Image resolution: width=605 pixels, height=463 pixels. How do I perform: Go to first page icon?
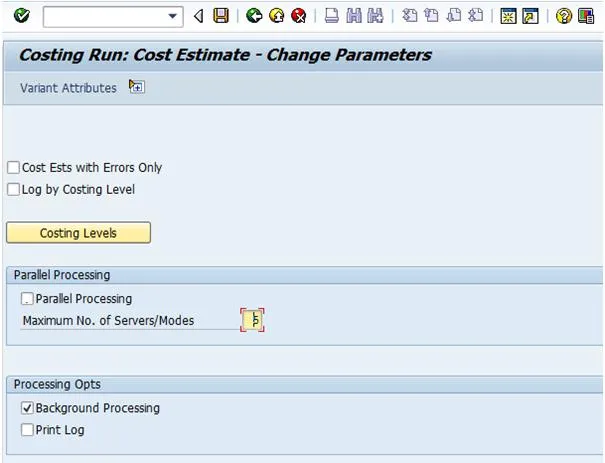coord(409,16)
